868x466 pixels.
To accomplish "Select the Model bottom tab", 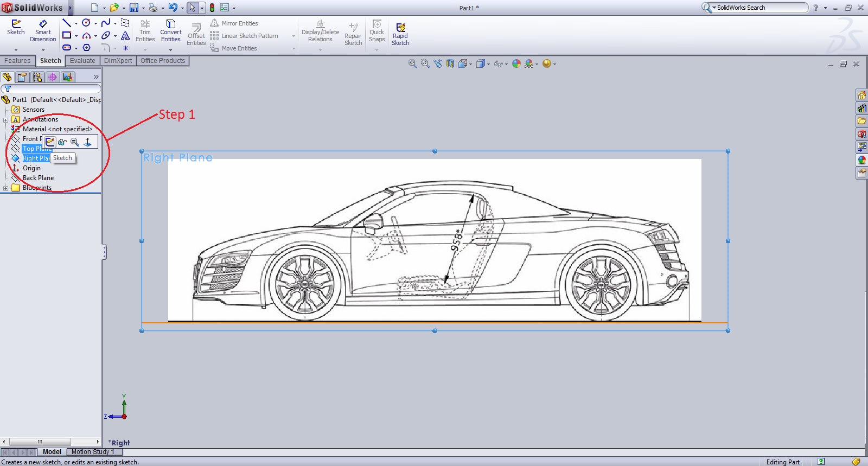I will [x=52, y=452].
